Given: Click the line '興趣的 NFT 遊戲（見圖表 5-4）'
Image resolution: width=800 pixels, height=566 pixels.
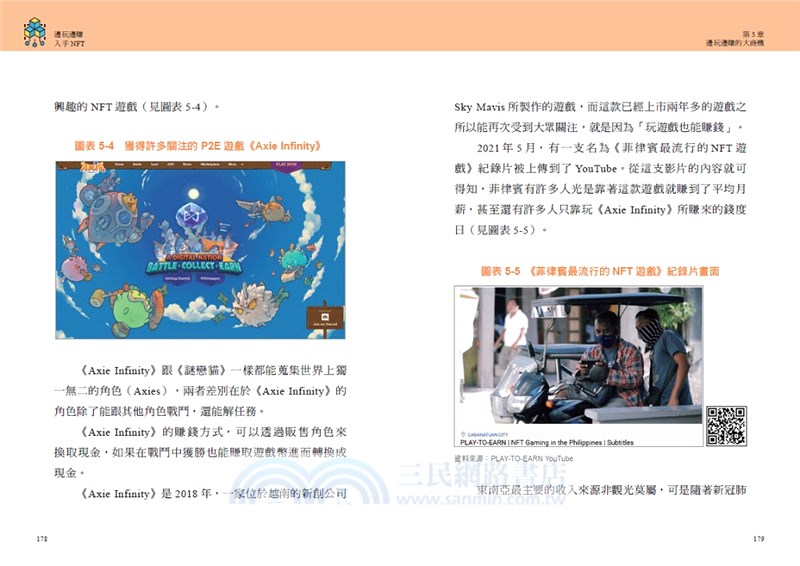Looking at the screenshot, I should point(137,107).
